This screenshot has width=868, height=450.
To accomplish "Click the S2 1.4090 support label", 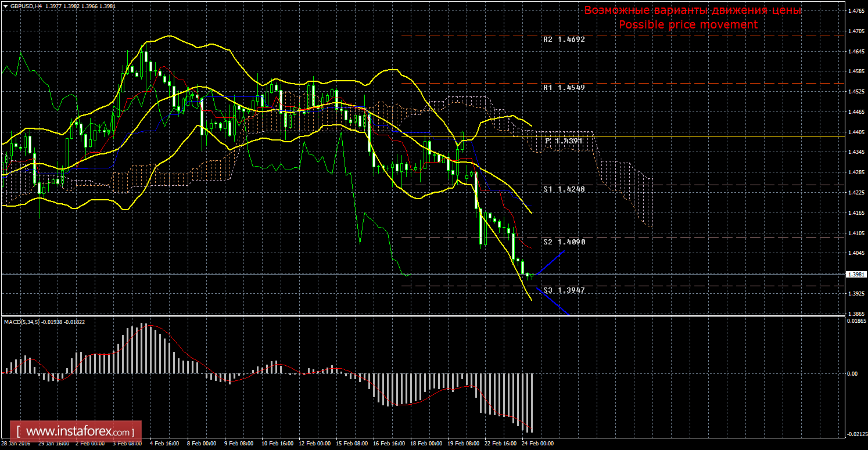I will click(x=564, y=242).
